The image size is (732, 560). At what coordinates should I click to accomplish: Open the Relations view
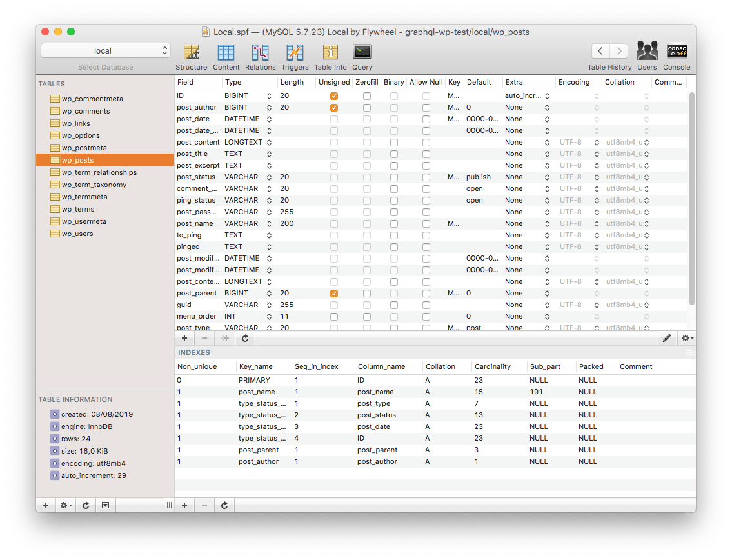pyautogui.click(x=260, y=57)
